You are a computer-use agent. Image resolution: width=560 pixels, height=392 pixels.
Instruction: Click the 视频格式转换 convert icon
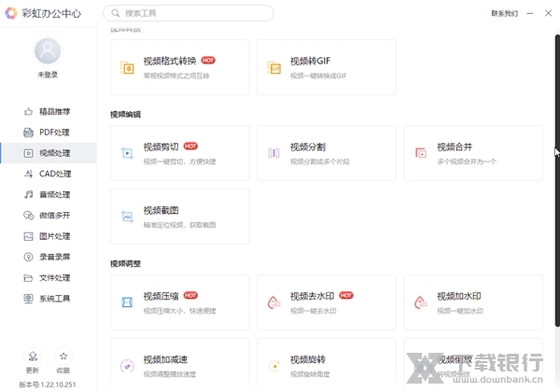tap(127, 68)
